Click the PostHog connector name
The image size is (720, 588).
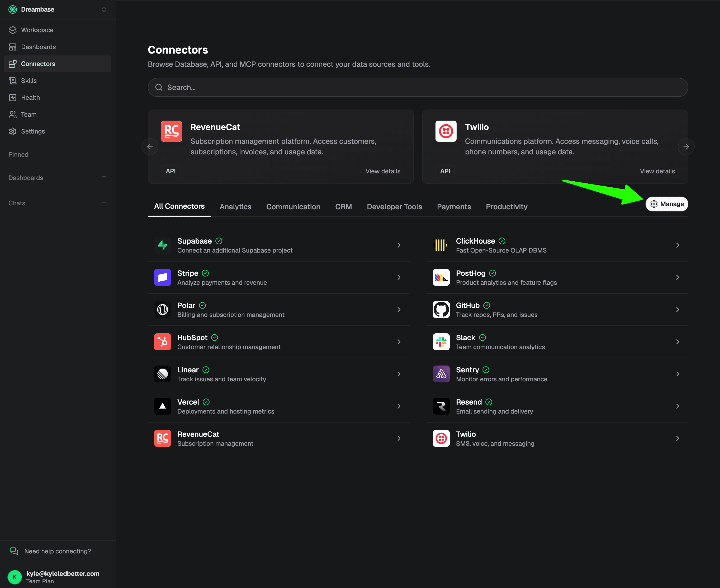pos(470,273)
